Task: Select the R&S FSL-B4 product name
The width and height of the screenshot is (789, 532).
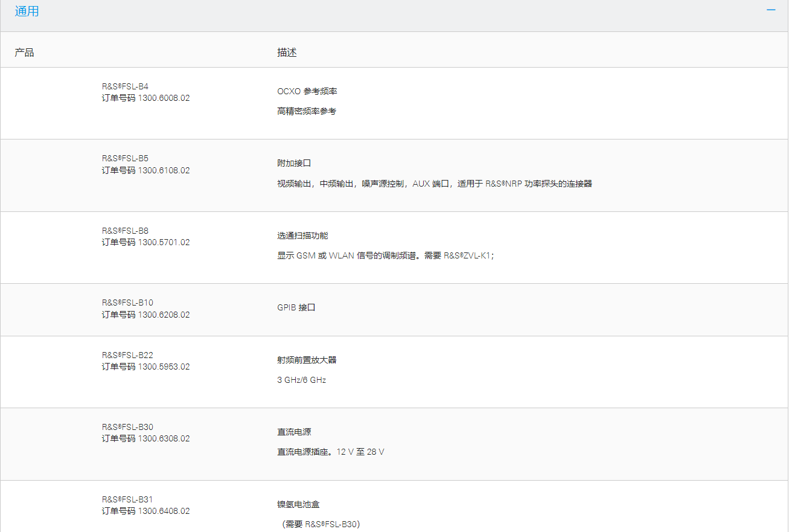Action: (125, 86)
